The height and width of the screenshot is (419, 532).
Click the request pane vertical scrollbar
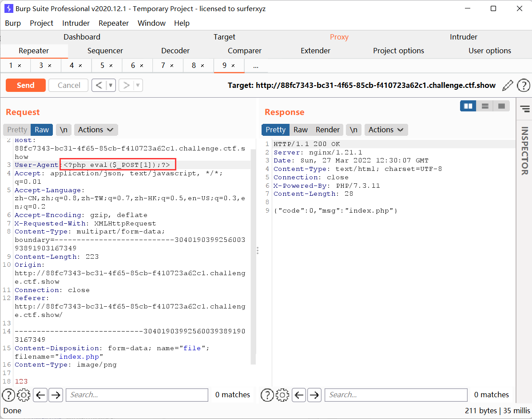point(253,257)
